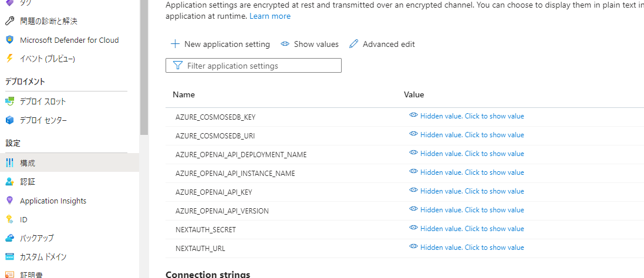Click the デプロイ センター cube icon
Viewport: 644px width, 278px height.
pos(10,120)
